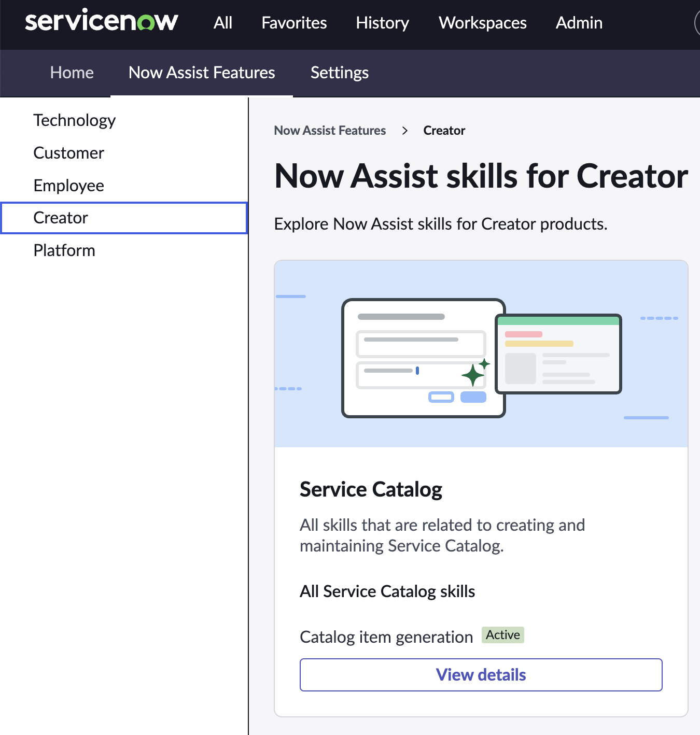Click the Creator breadcrumb item
Screen dimensions: 700x735
[444, 131]
